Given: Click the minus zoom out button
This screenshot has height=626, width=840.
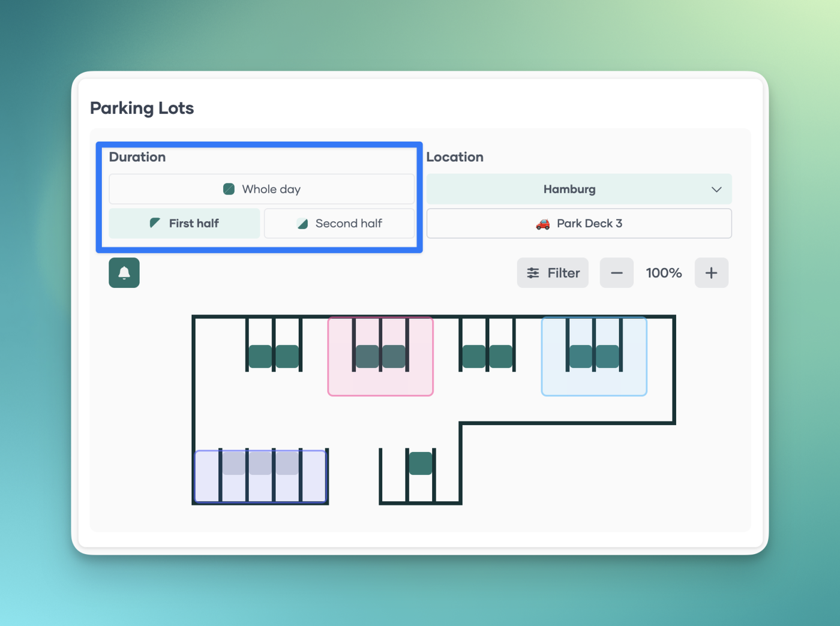Looking at the screenshot, I should click(x=616, y=273).
